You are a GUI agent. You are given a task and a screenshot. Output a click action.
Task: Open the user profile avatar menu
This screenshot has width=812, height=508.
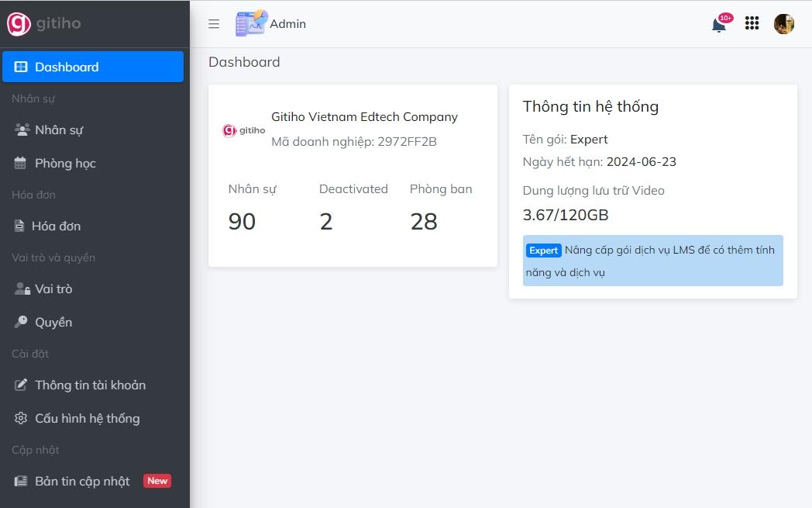point(784,23)
